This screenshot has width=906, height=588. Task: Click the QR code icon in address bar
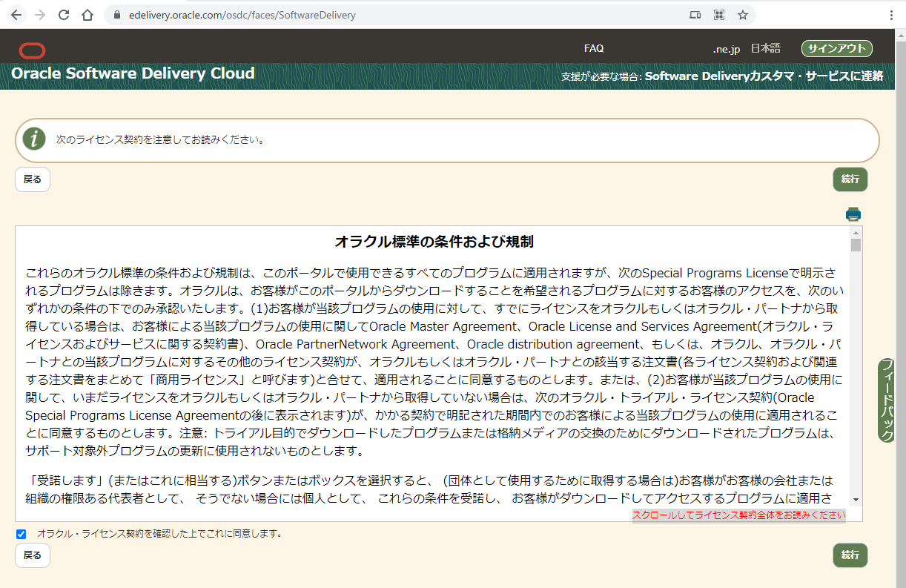(x=718, y=15)
